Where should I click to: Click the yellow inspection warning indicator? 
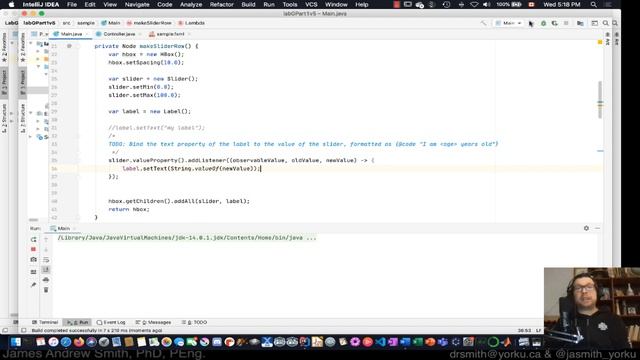(600, 42)
